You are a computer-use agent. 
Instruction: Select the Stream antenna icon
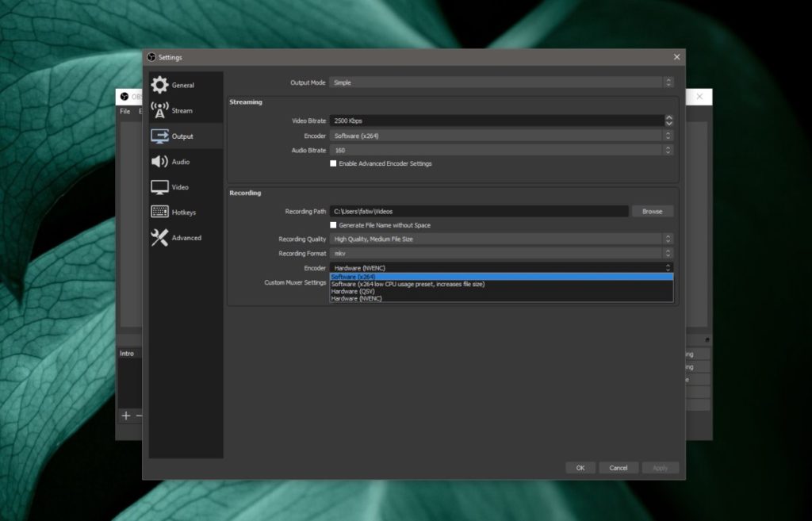(x=159, y=110)
